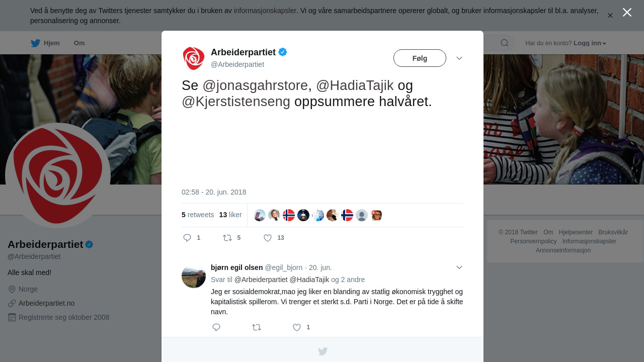Retweet the Arbeiderpartiet tweet
The height and width of the screenshot is (362, 644).
227,238
